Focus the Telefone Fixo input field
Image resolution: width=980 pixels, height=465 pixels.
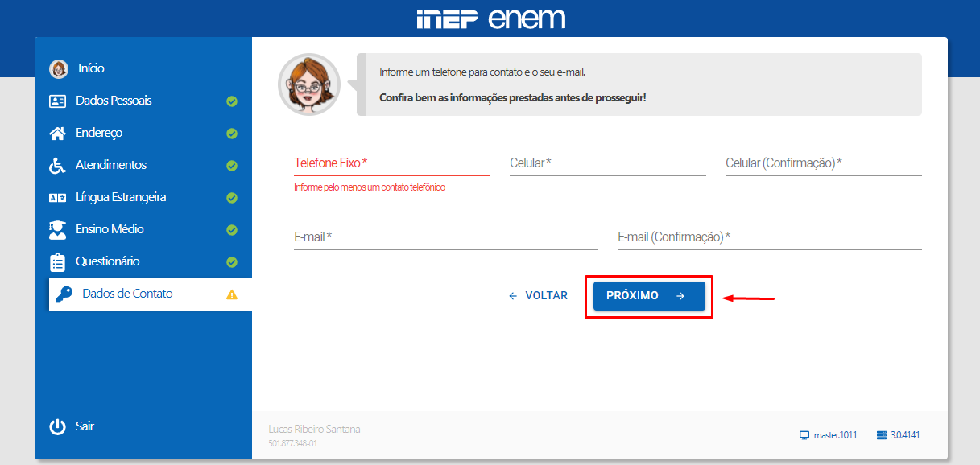pyautogui.click(x=391, y=163)
